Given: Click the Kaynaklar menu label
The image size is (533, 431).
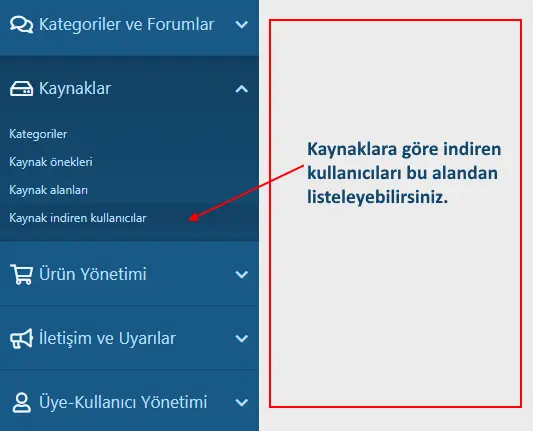Looking at the screenshot, I should click(x=75, y=89).
